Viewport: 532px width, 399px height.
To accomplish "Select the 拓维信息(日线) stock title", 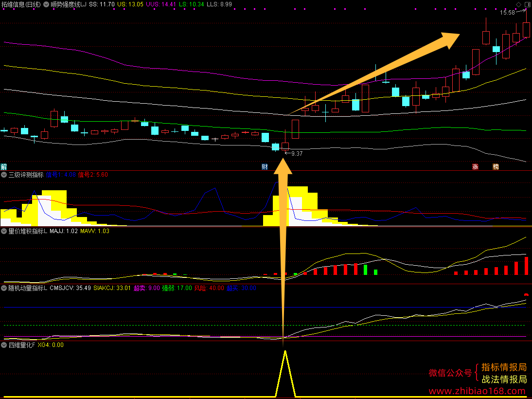I will pyautogui.click(x=21, y=4).
